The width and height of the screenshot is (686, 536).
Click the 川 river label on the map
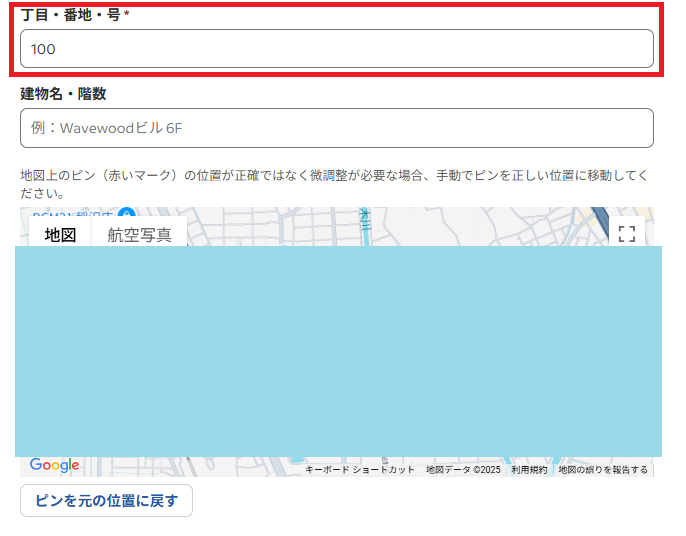tap(365, 215)
